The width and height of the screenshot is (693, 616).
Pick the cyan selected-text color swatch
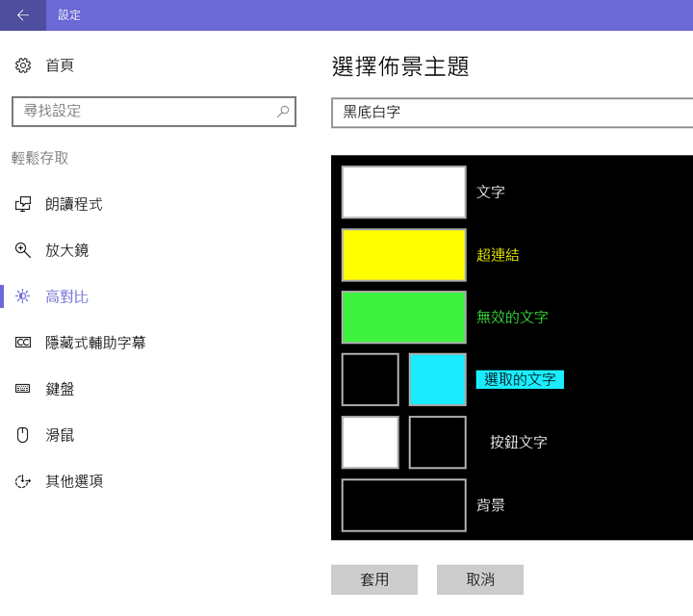(x=438, y=379)
